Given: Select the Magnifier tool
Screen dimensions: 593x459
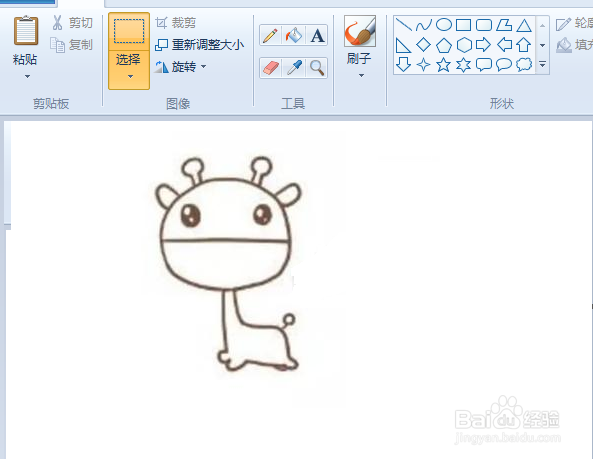Looking at the screenshot, I should tap(317, 68).
